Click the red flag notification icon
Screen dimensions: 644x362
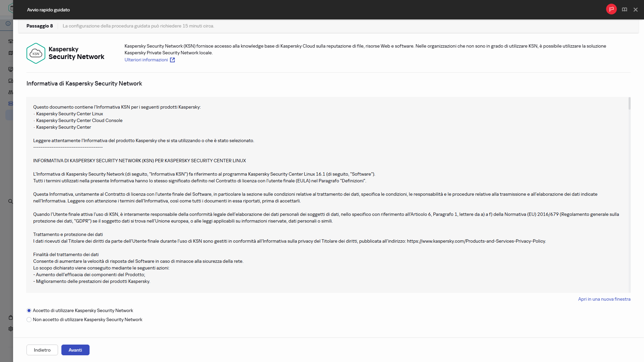pos(611,9)
